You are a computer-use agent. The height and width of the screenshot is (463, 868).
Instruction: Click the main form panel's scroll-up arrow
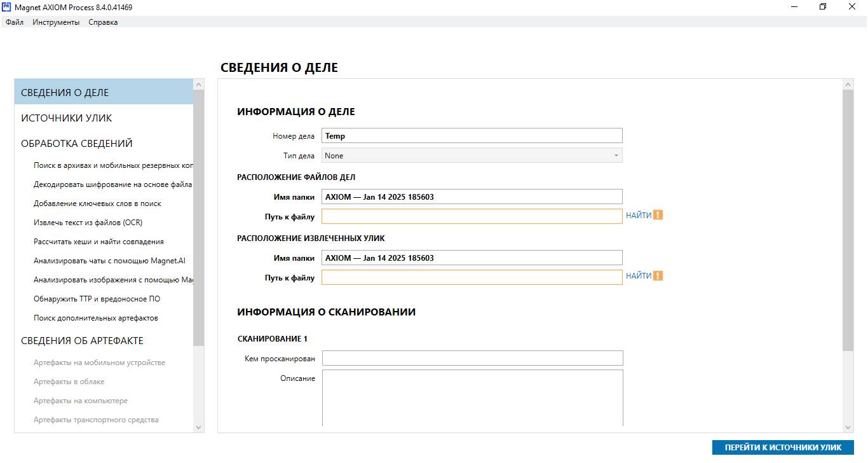[x=848, y=85]
